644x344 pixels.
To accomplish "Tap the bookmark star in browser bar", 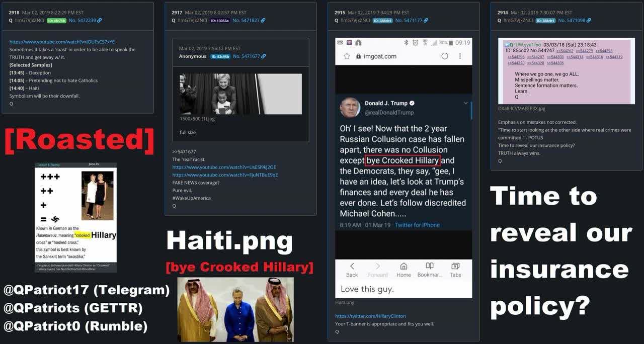I will click(x=347, y=56).
